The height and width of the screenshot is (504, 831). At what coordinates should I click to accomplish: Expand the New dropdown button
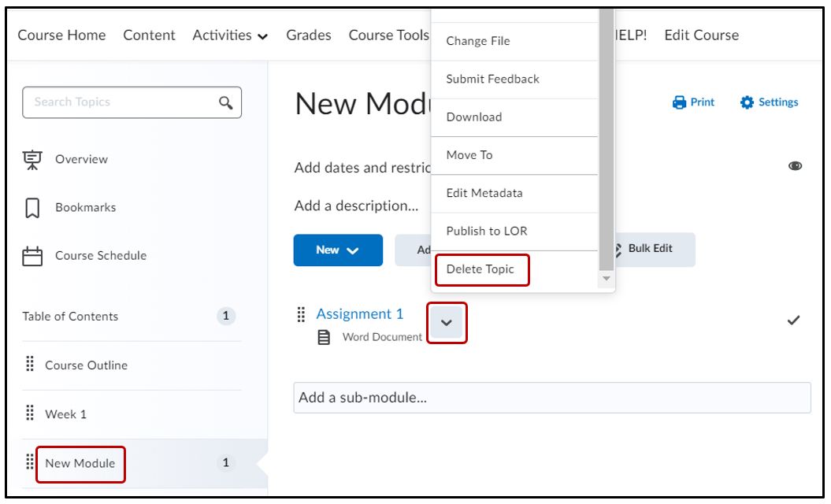pyautogui.click(x=338, y=250)
